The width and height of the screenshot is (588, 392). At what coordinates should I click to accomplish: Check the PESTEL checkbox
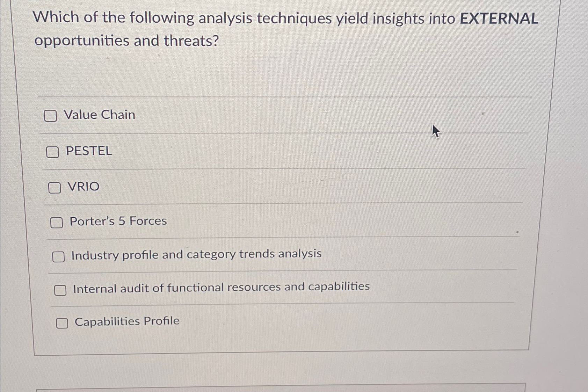53,152
